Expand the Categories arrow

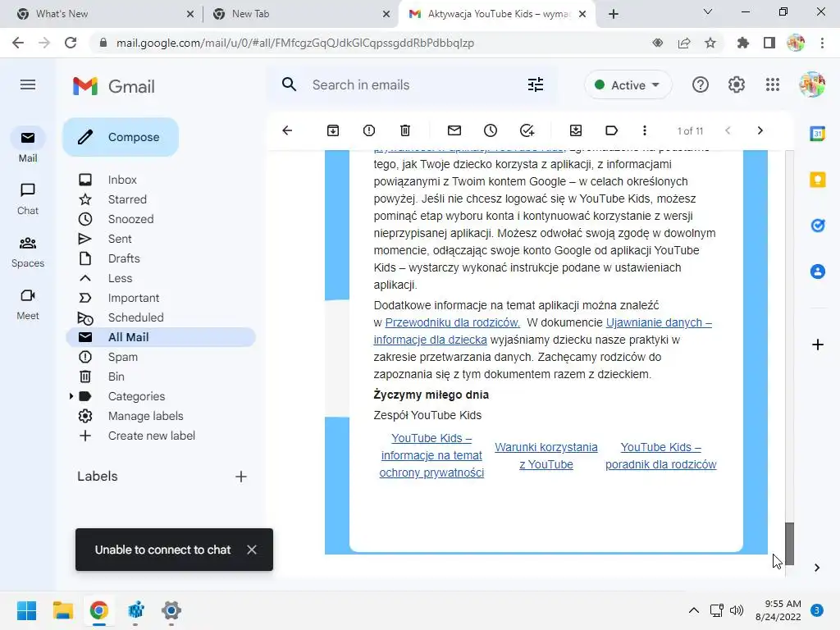[71, 396]
